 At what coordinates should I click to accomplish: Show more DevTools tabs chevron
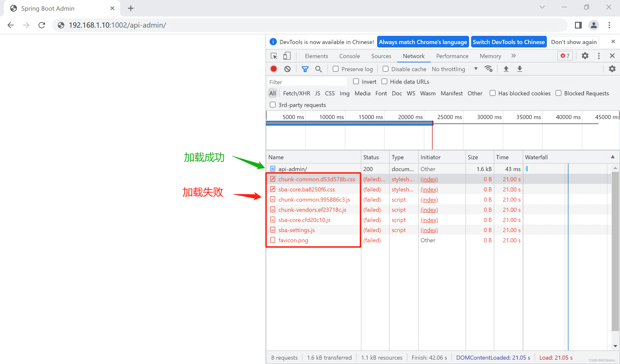point(513,56)
